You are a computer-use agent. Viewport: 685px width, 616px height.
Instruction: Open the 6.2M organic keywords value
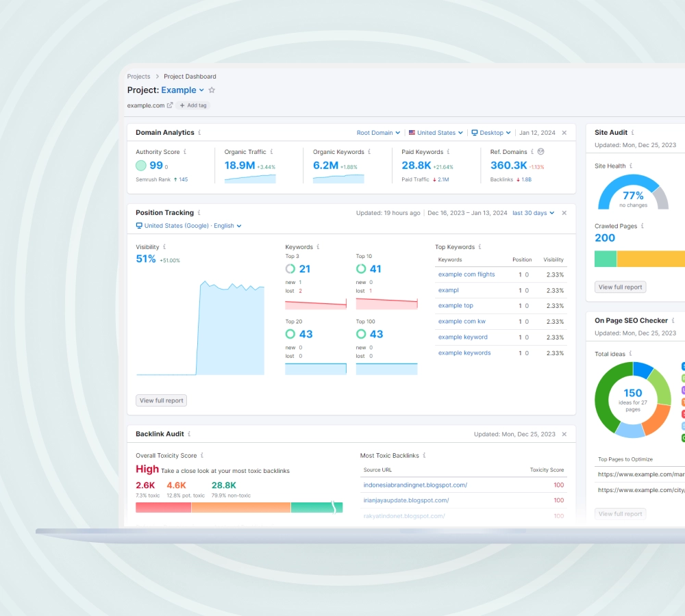[325, 166]
